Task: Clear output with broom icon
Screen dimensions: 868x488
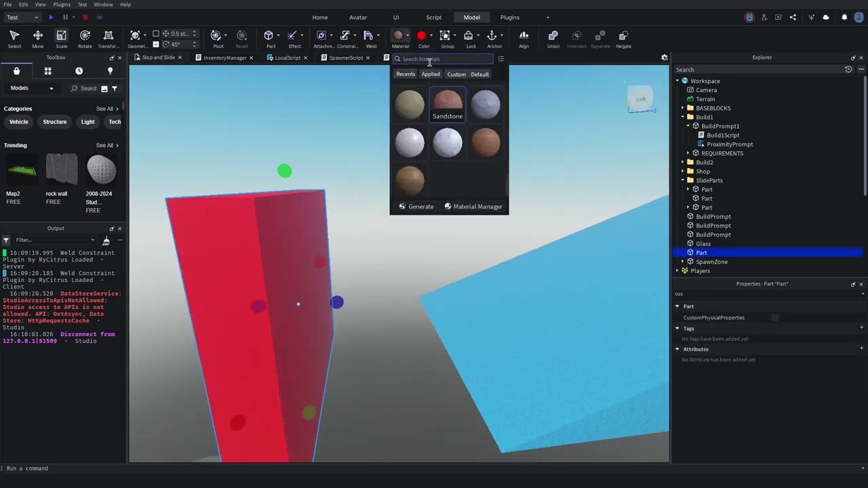Action: pyautogui.click(x=106, y=240)
